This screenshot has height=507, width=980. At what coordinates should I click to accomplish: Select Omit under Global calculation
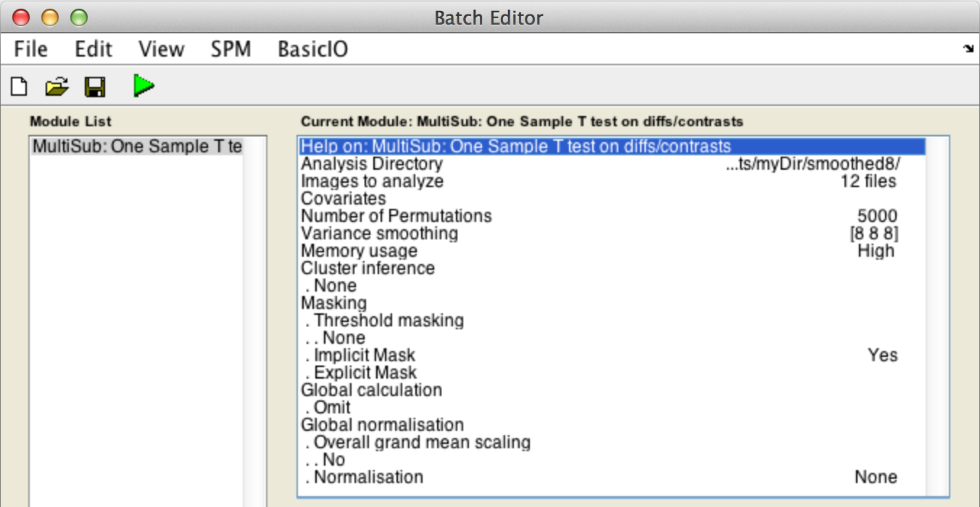[x=612, y=408]
